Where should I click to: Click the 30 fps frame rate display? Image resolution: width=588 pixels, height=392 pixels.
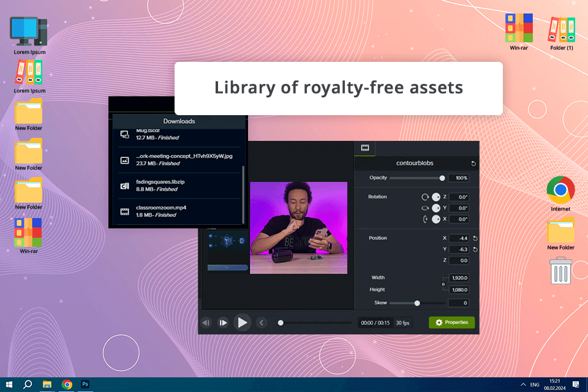403,323
